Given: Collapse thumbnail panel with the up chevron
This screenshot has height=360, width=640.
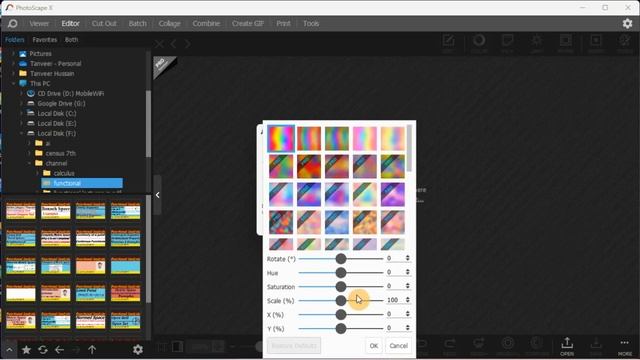Looking at the screenshot, I should point(9,350).
